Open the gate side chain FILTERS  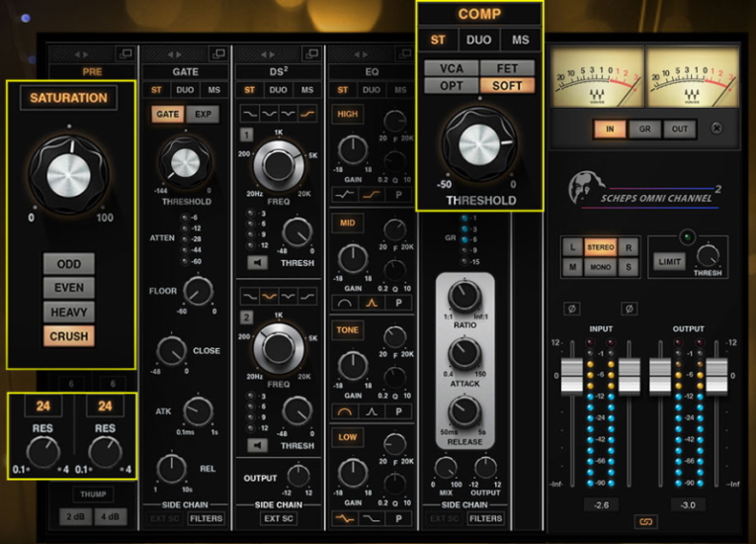tap(207, 518)
